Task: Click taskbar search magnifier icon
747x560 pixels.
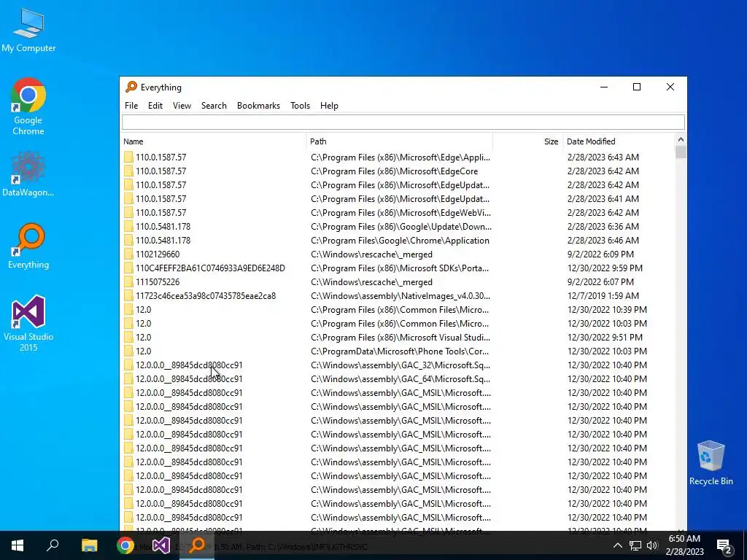Action: 53,545
